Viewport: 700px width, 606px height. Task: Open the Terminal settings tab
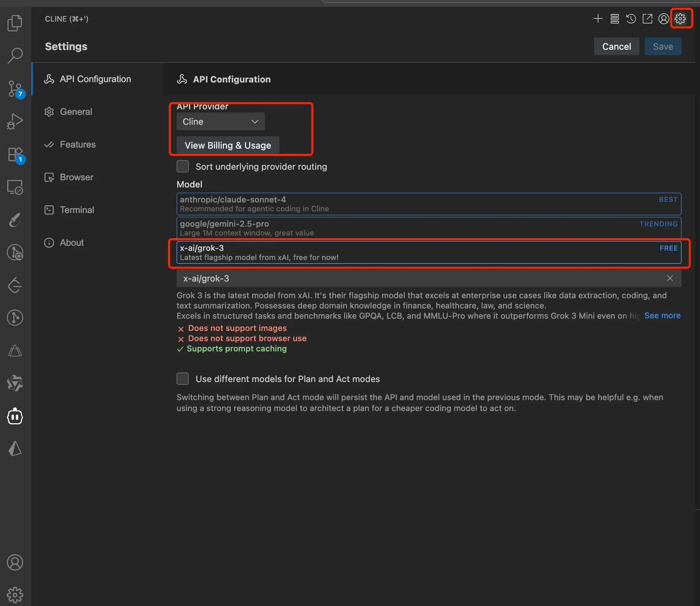pos(77,210)
